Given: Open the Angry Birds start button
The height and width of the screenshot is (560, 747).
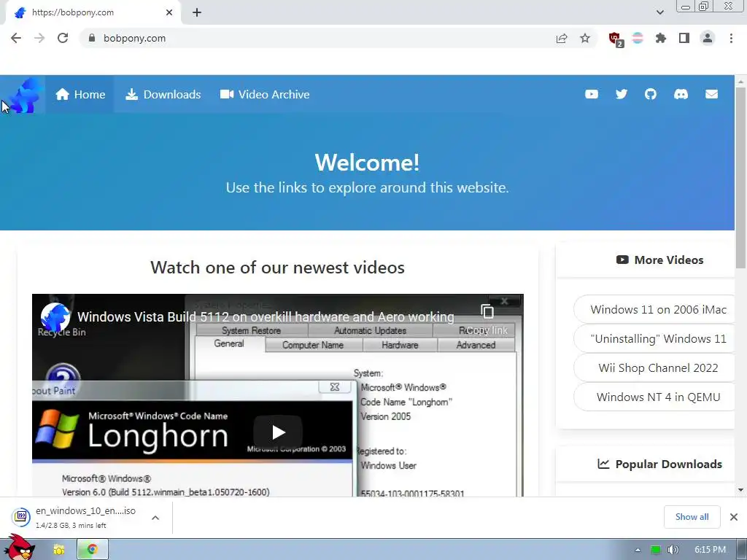Looking at the screenshot, I should pyautogui.click(x=19, y=547).
